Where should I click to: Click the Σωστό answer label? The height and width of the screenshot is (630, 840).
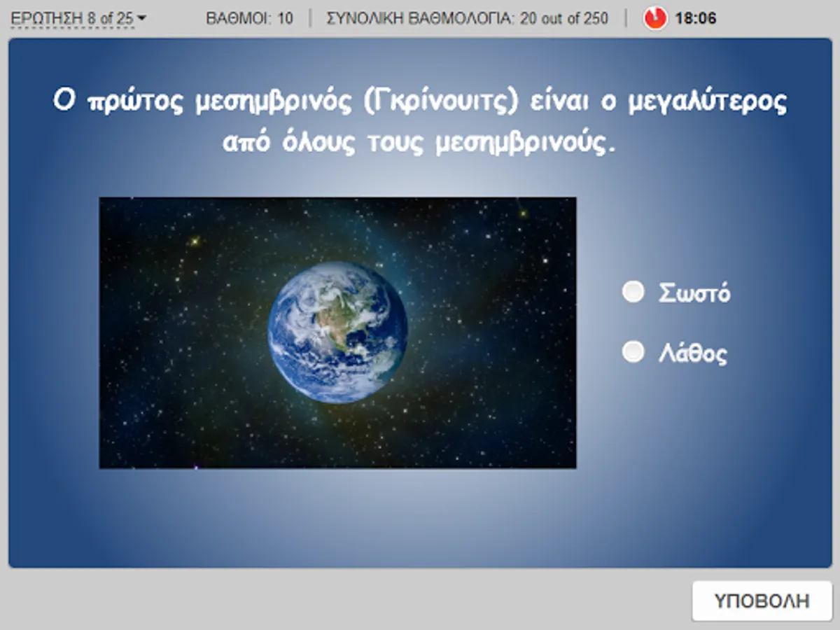(x=694, y=293)
